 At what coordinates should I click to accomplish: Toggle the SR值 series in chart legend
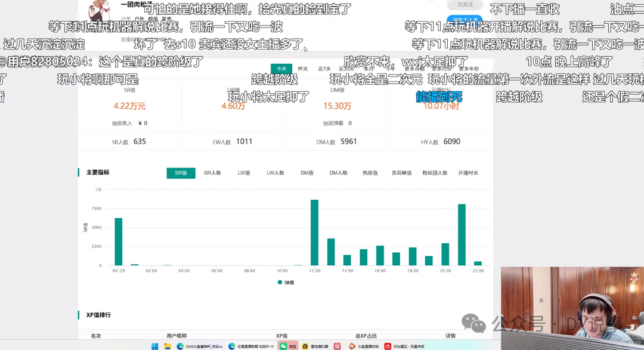click(x=286, y=283)
